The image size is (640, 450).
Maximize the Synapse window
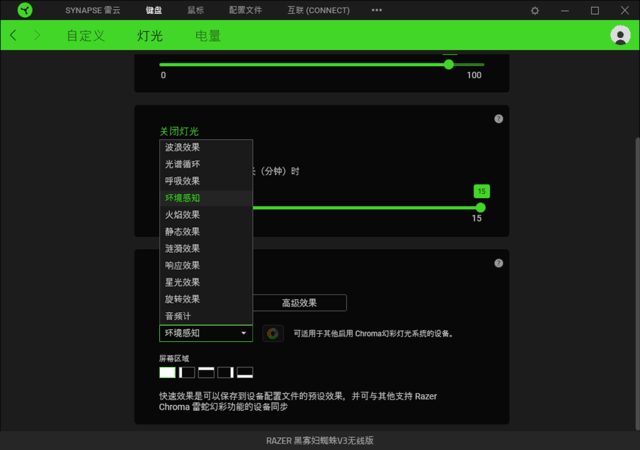[595, 11]
